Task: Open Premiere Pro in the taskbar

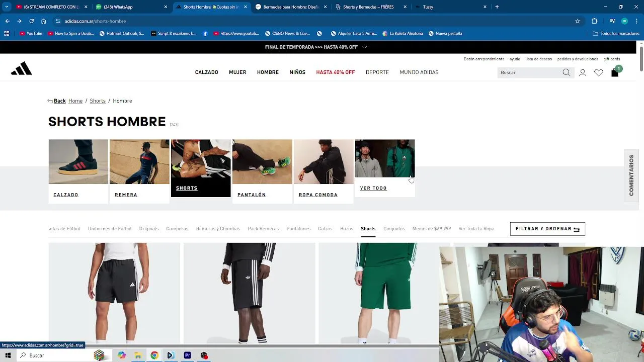Action: coord(188,355)
